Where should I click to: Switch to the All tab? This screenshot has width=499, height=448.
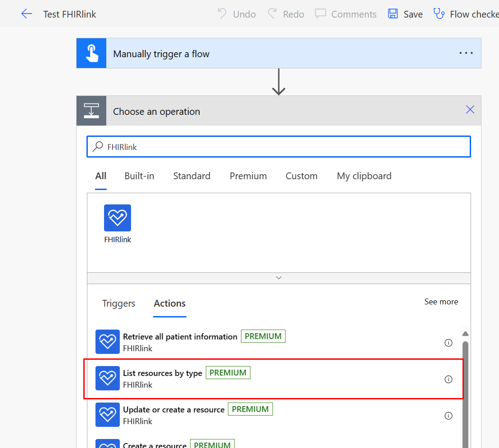click(x=101, y=176)
